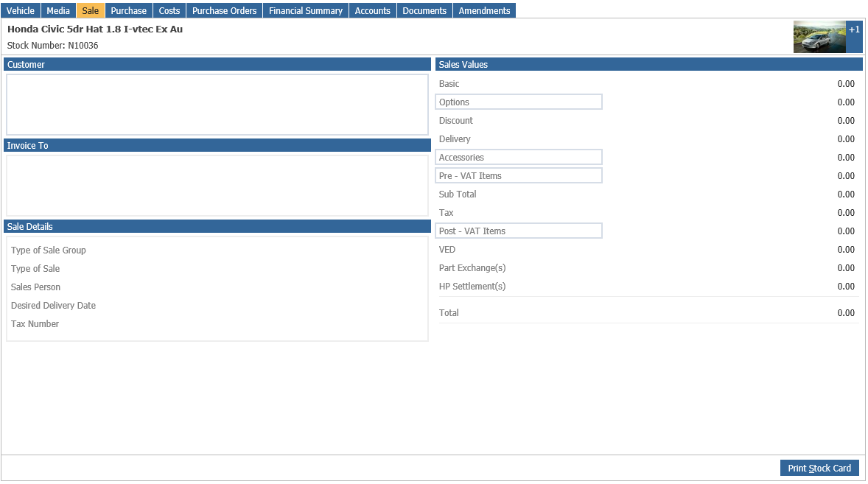This screenshot has width=868, height=484.
Task: Click the Basic sales value label
Action: (449, 83)
